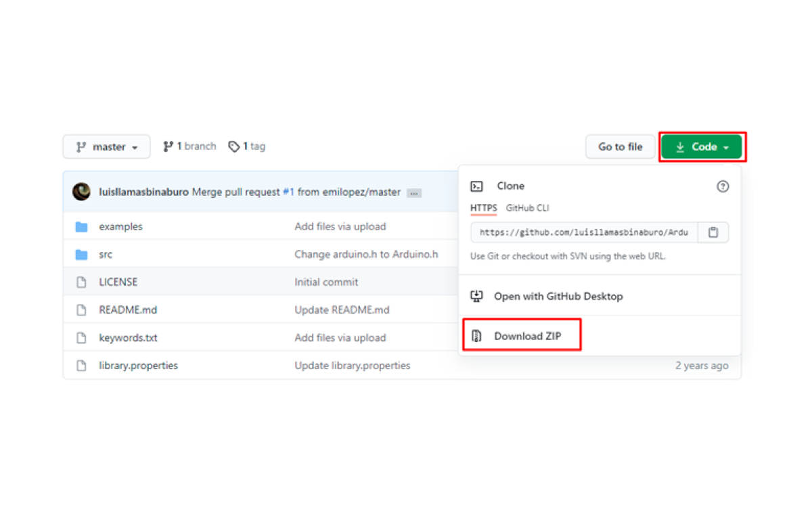Open the "Change arduino.h to Arduino.h" commit message

366,255
